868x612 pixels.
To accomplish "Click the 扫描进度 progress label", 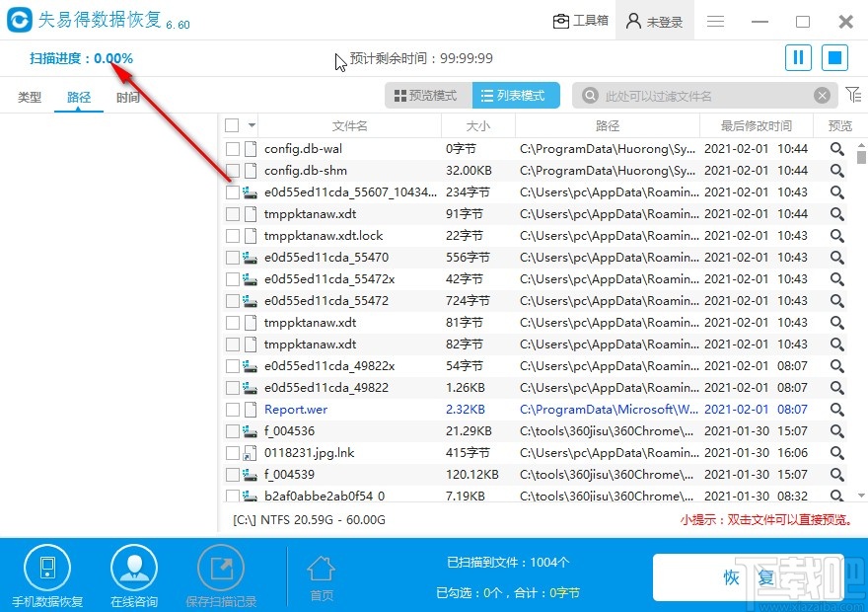I will pos(81,58).
